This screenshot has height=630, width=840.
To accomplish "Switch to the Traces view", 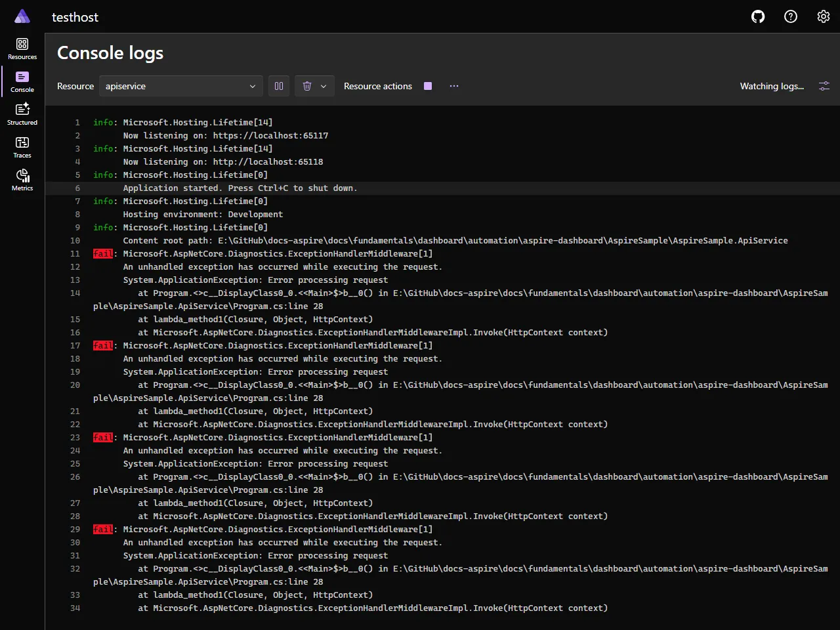I will point(22,146).
